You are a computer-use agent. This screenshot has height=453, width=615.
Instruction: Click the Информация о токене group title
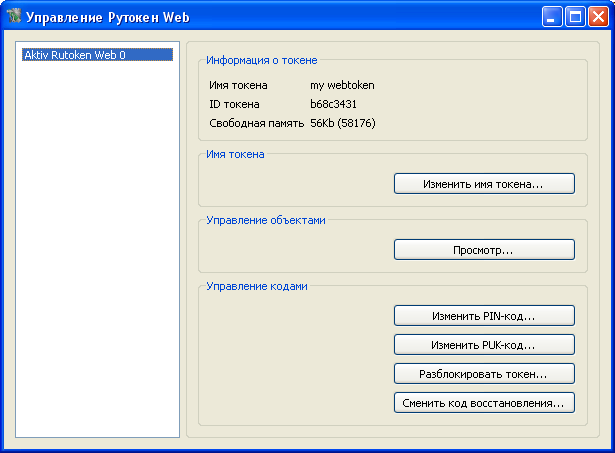click(262, 60)
